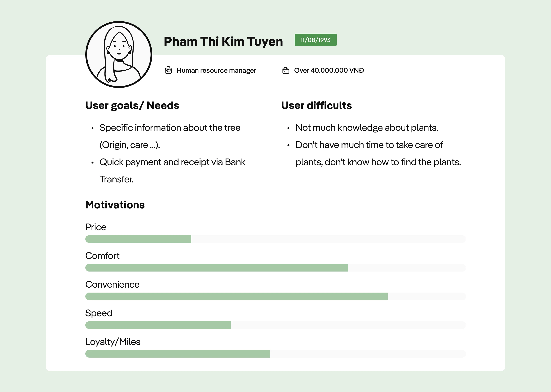Viewport: 551px width, 392px height.
Task: Click the Speed motivation bar
Action: 275,325
